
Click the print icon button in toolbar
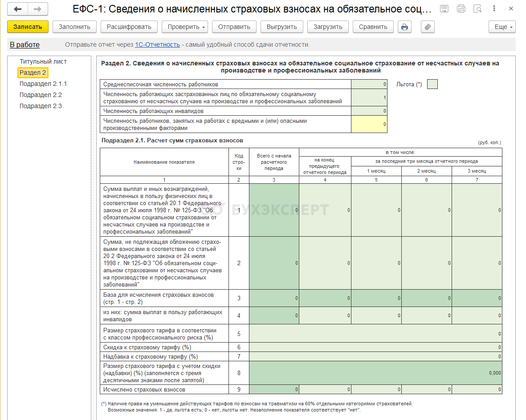pyautogui.click(x=404, y=27)
